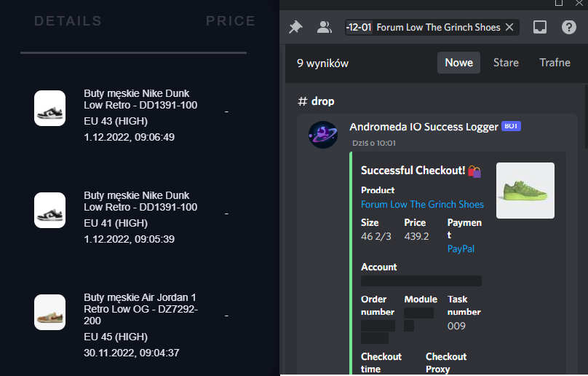Click the Discord search results scrollbar

[x=586, y=117]
